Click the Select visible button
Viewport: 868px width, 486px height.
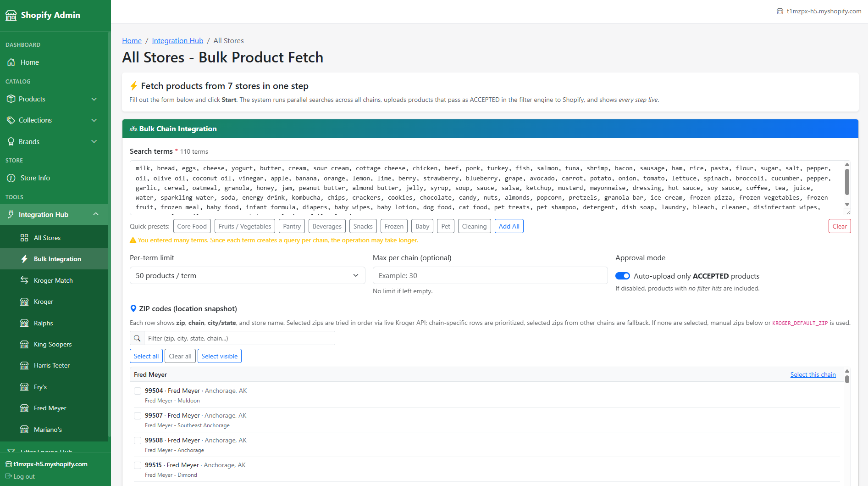pyautogui.click(x=220, y=356)
